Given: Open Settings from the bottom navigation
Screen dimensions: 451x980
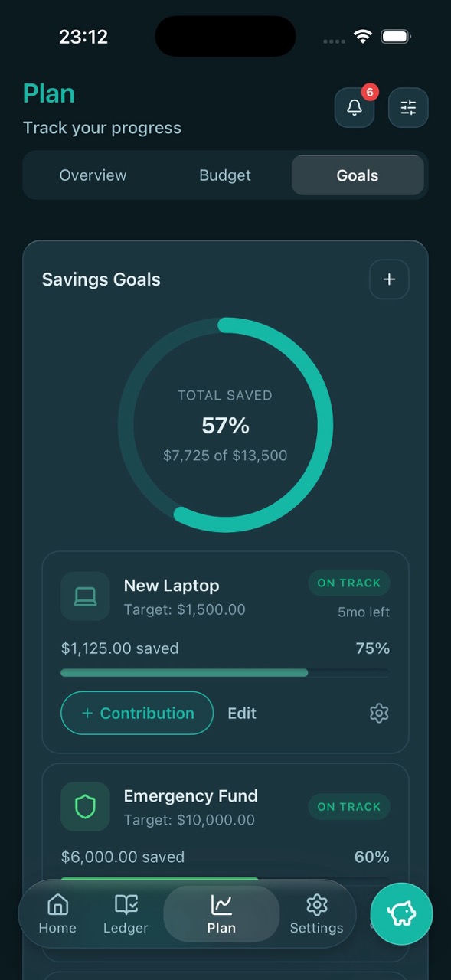Looking at the screenshot, I should [x=316, y=913].
